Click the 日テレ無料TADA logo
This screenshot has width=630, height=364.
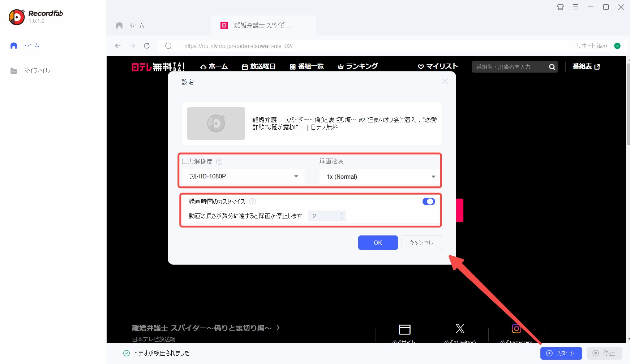pos(158,67)
